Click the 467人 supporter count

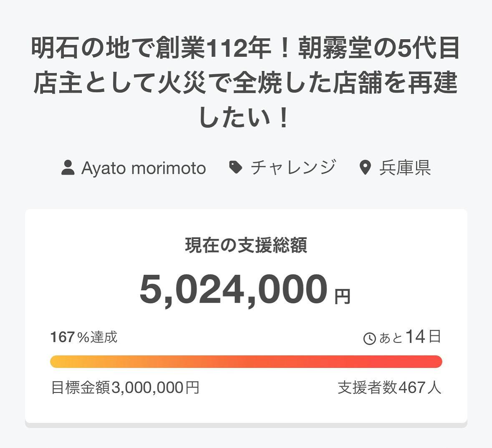420,388
